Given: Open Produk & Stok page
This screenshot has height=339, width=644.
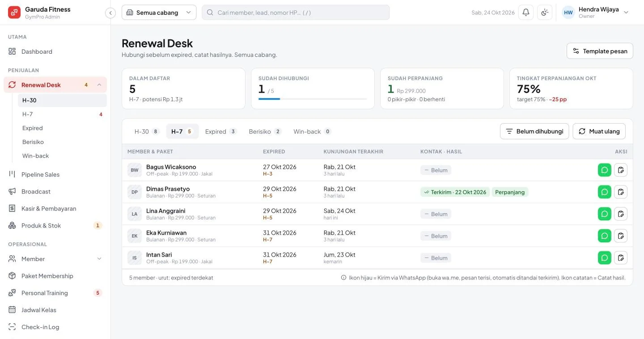Looking at the screenshot, I should tap(55, 226).
